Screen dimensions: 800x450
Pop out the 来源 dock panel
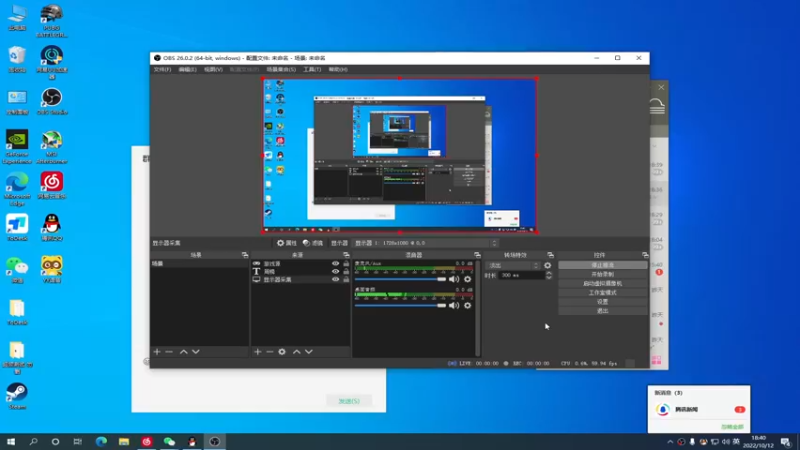[x=346, y=255]
